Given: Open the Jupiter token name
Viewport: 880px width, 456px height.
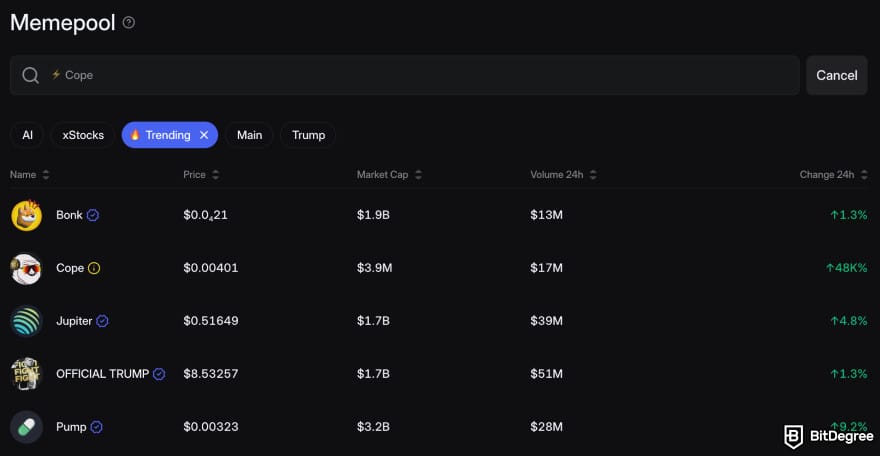Looking at the screenshot, I should click(x=74, y=321).
